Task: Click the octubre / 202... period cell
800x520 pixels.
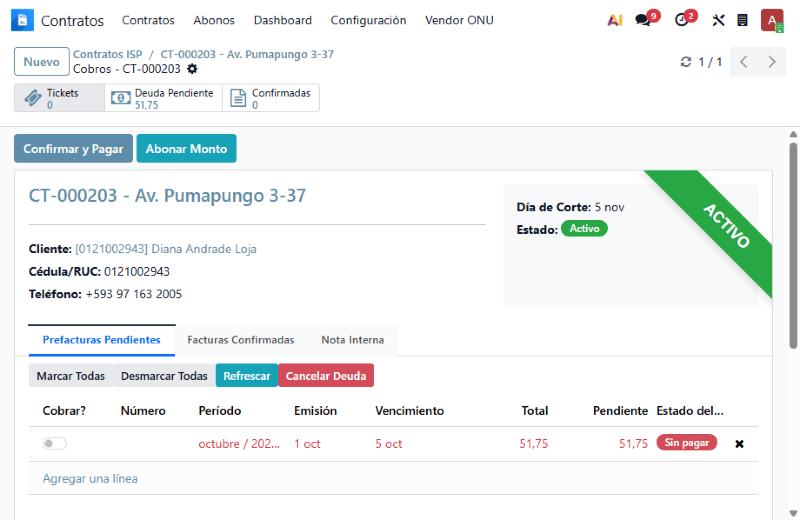Action: coord(239,444)
